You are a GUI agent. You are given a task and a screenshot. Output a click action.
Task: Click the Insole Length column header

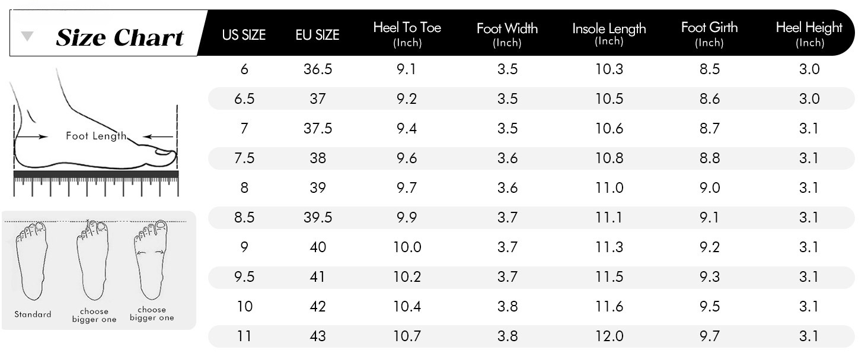tap(609, 34)
